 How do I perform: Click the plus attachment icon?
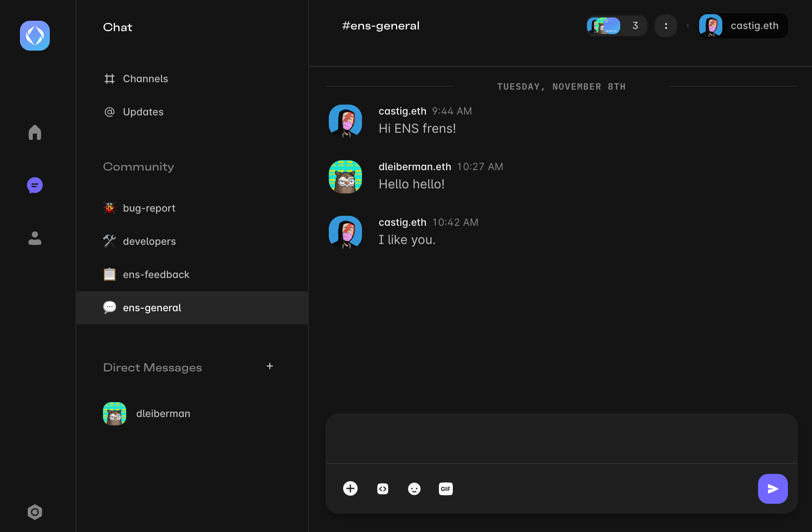point(350,488)
